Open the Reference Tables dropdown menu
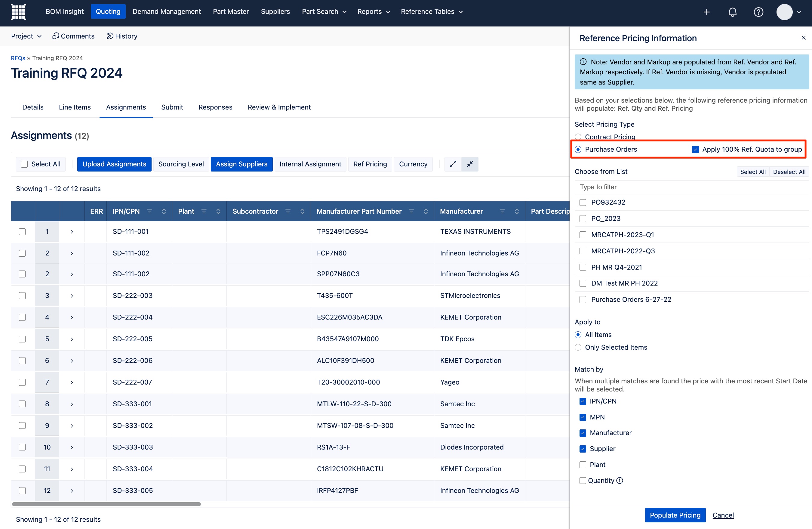812x529 pixels. (x=432, y=12)
